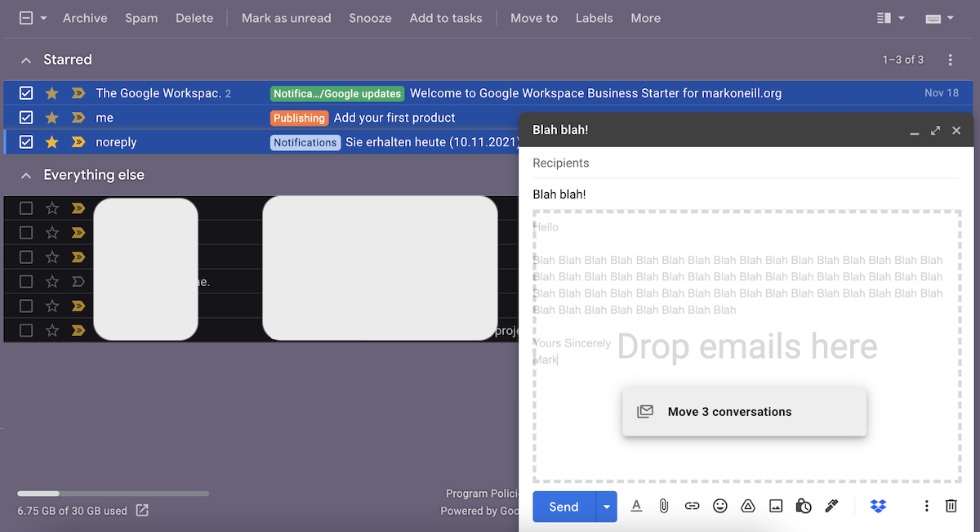Click the Dropbox icon in compose toolbar
Image resolution: width=980 pixels, height=532 pixels.
pos(878,507)
